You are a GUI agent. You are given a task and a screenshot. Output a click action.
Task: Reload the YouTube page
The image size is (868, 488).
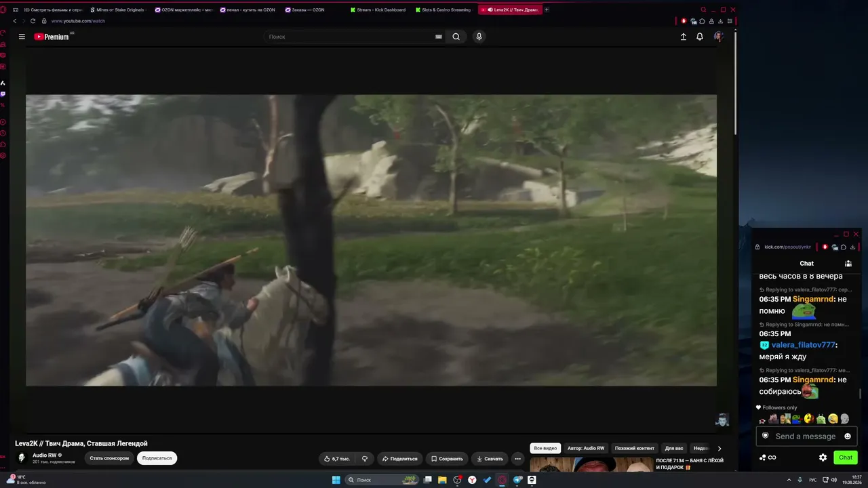(x=33, y=21)
